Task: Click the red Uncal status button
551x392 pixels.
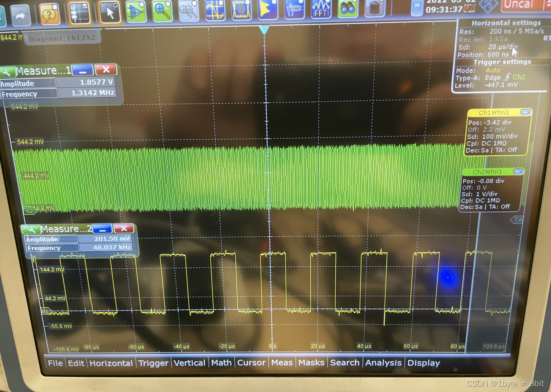Action: tap(522, 5)
